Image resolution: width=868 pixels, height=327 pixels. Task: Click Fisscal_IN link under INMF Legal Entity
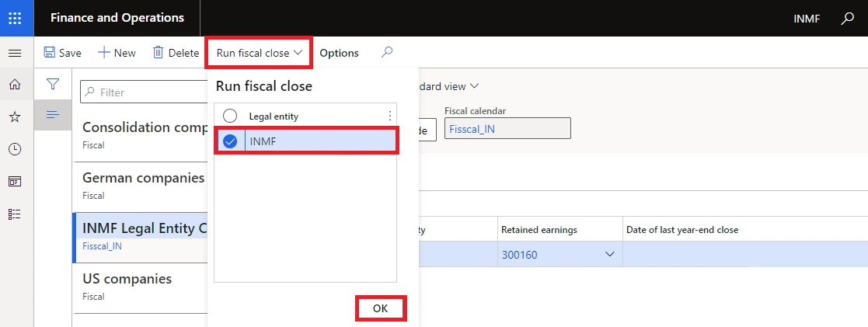click(x=102, y=246)
